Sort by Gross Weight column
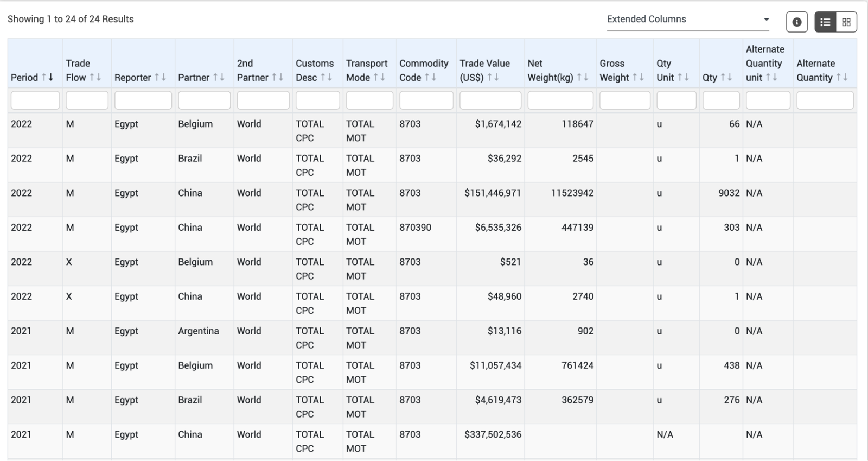The height and width of the screenshot is (461, 868). (x=638, y=78)
